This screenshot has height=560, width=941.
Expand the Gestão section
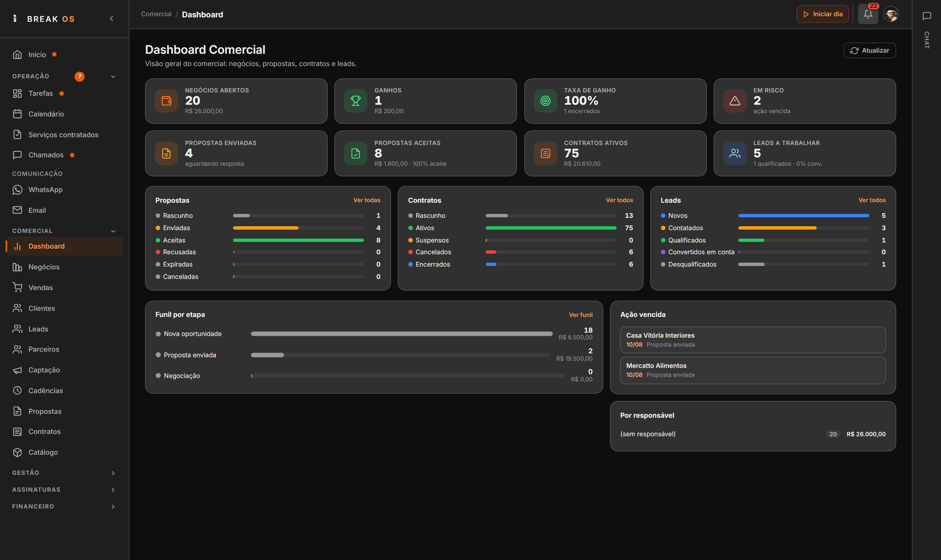coord(64,473)
